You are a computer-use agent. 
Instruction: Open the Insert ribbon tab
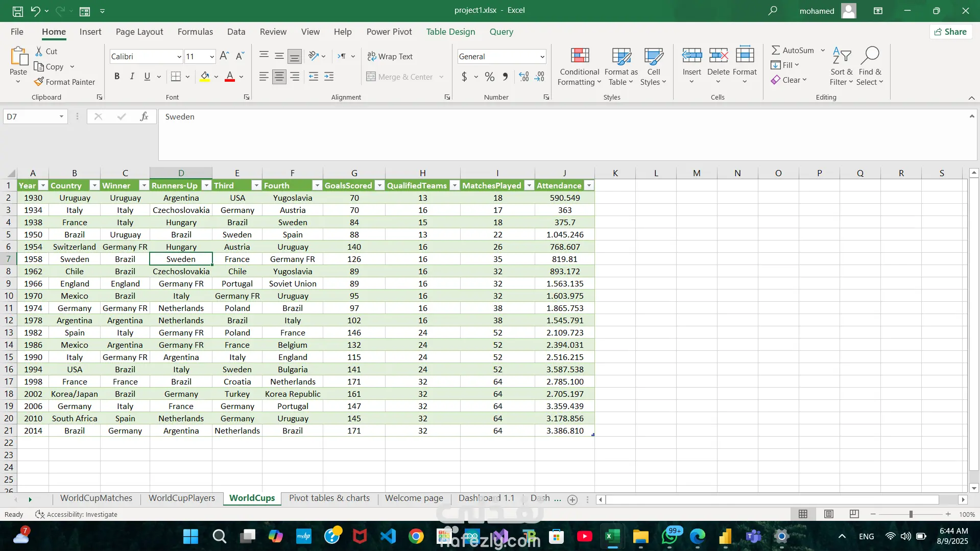coord(90,32)
